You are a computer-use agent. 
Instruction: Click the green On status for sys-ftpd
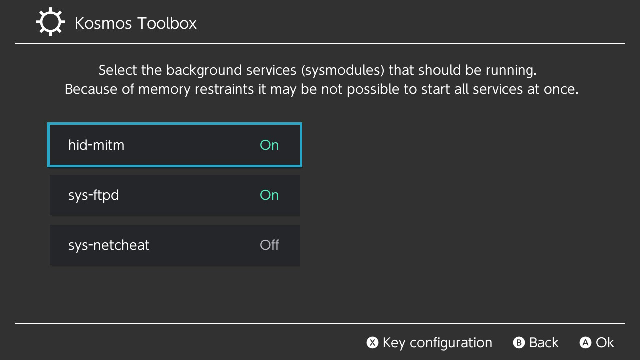[269, 195]
